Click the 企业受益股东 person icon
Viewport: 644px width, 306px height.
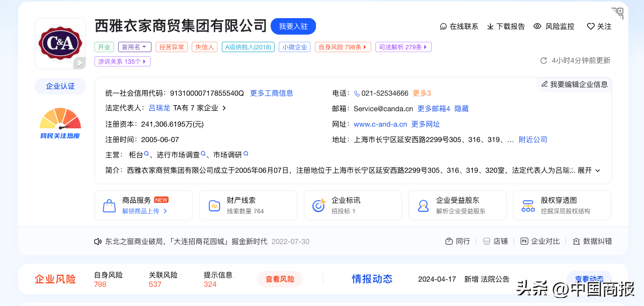[x=423, y=205]
